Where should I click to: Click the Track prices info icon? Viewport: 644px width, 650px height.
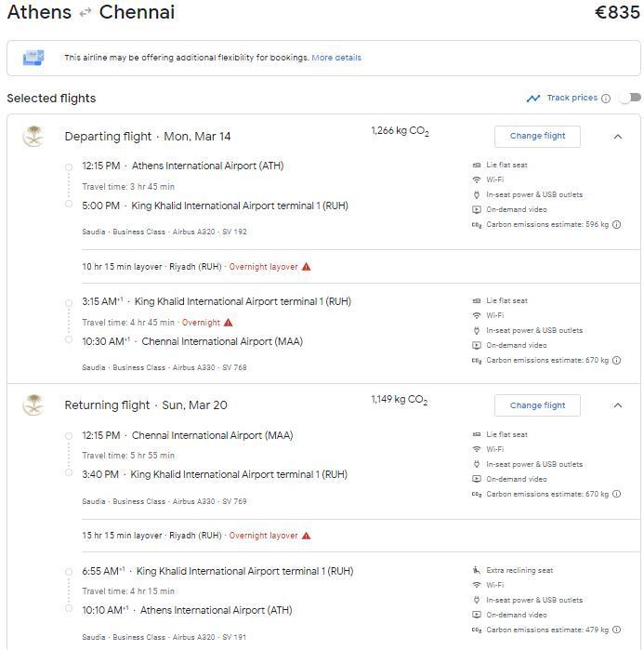point(606,99)
